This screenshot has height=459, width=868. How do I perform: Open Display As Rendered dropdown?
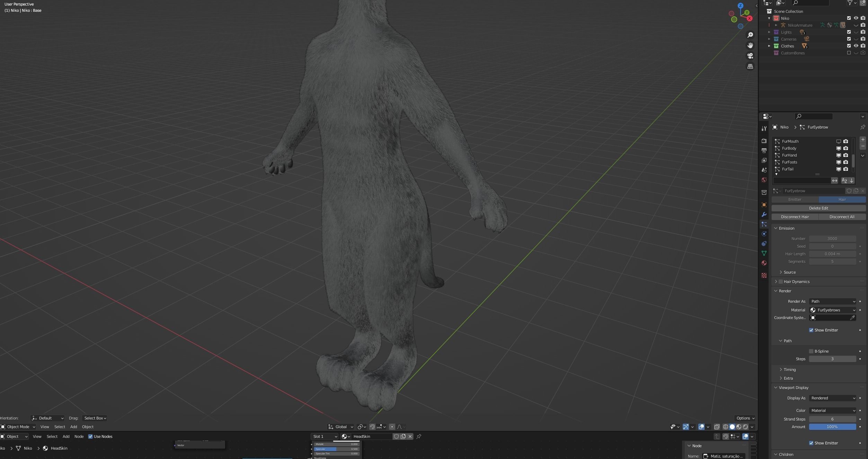point(832,398)
